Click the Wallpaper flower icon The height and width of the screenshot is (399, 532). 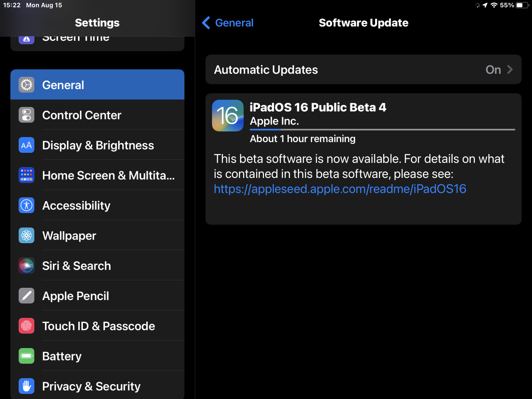26,235
